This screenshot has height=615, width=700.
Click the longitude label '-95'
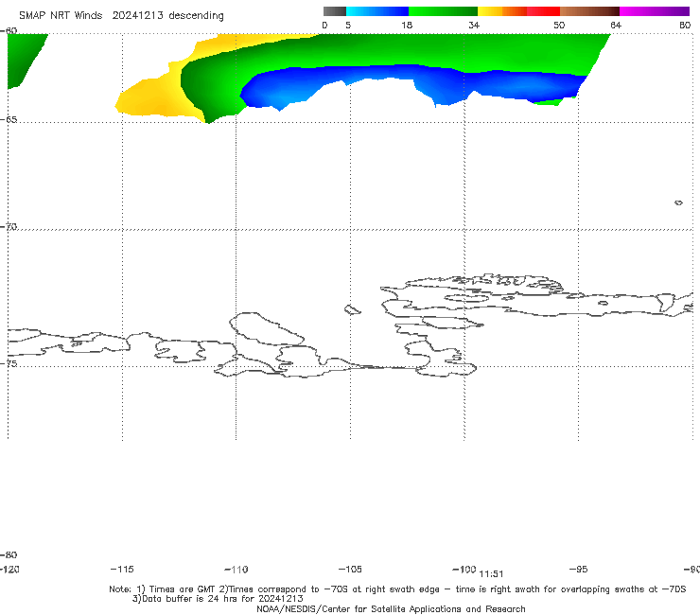(x=579, y=569)
